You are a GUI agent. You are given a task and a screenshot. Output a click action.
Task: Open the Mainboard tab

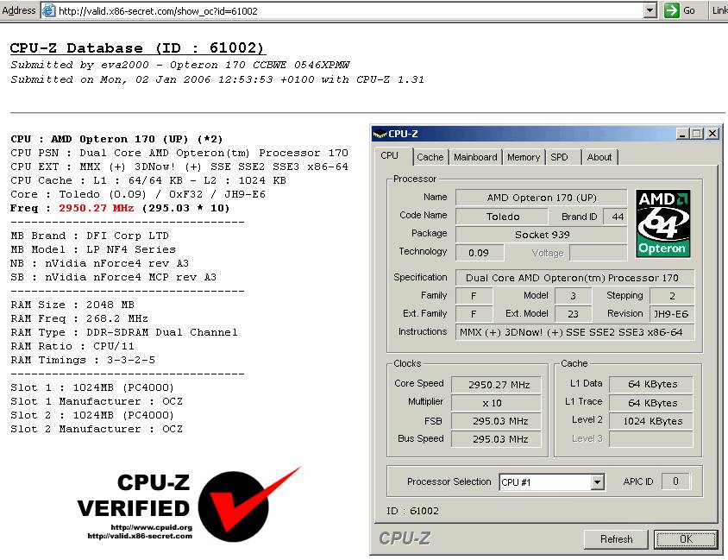point(475,157)
